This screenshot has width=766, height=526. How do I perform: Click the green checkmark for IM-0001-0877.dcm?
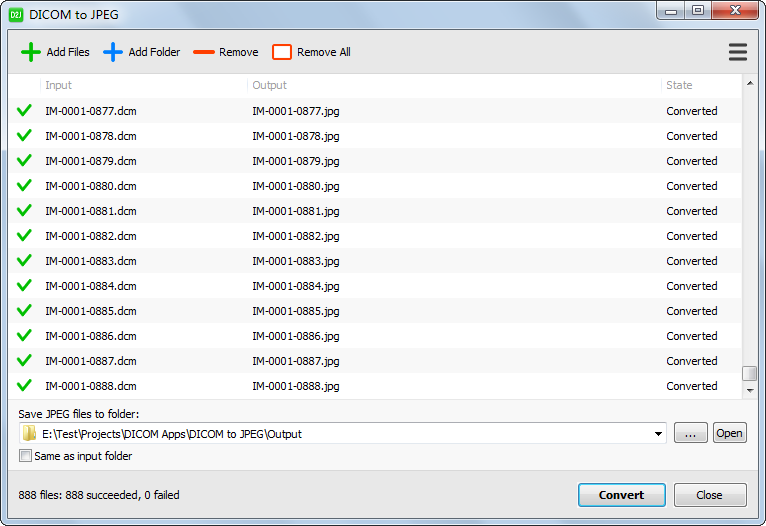tap(25, 111)
